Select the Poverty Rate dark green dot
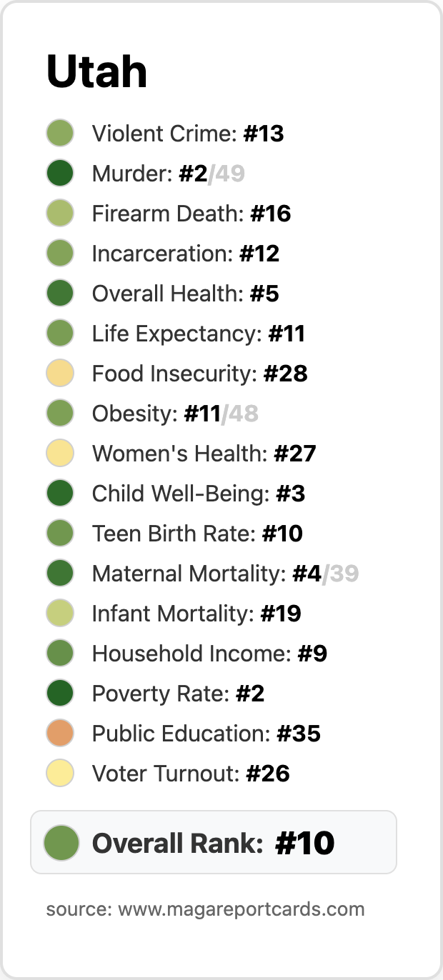Image resolution: width=443 pixels, height=980 pixels. [x=60, y=694]
